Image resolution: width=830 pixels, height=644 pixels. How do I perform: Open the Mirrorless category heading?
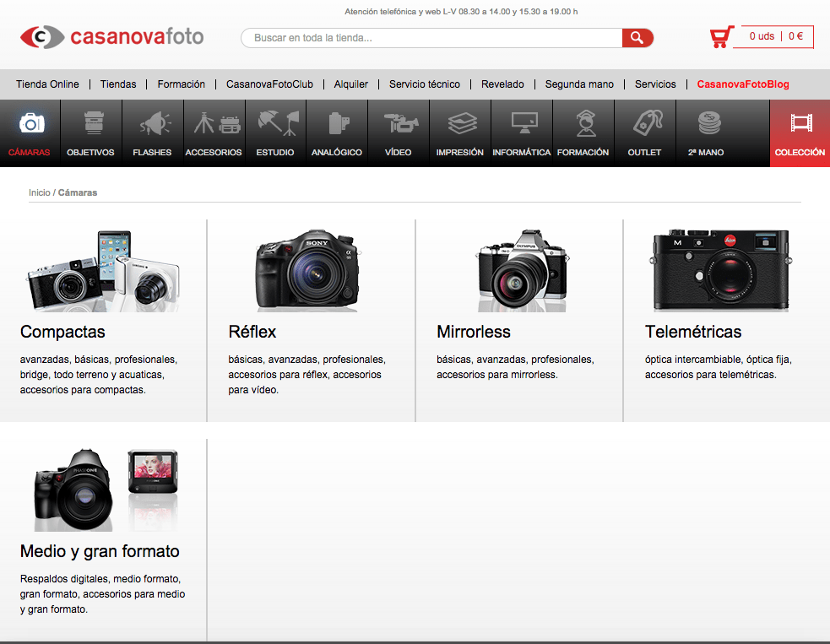473,332
